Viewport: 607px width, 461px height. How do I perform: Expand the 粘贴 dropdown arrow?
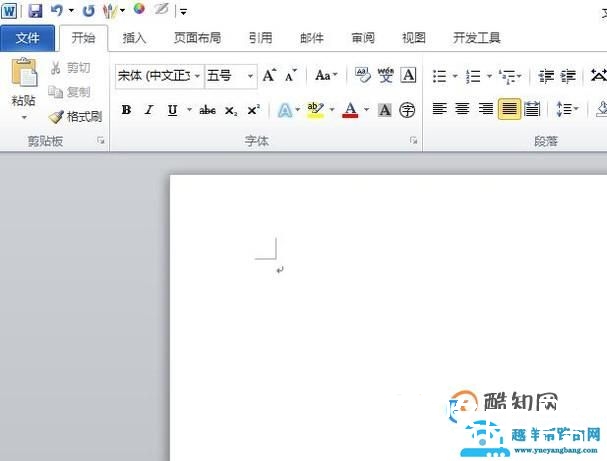tap(24, 117)
